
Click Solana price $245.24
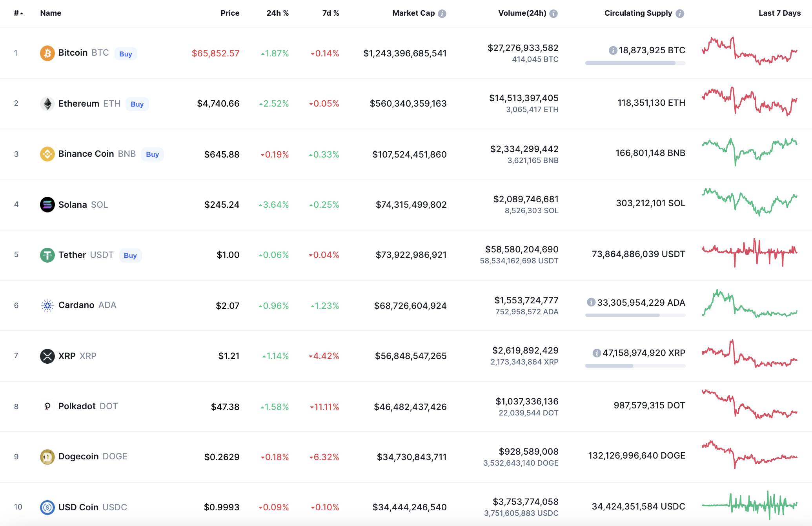(222, 205)
